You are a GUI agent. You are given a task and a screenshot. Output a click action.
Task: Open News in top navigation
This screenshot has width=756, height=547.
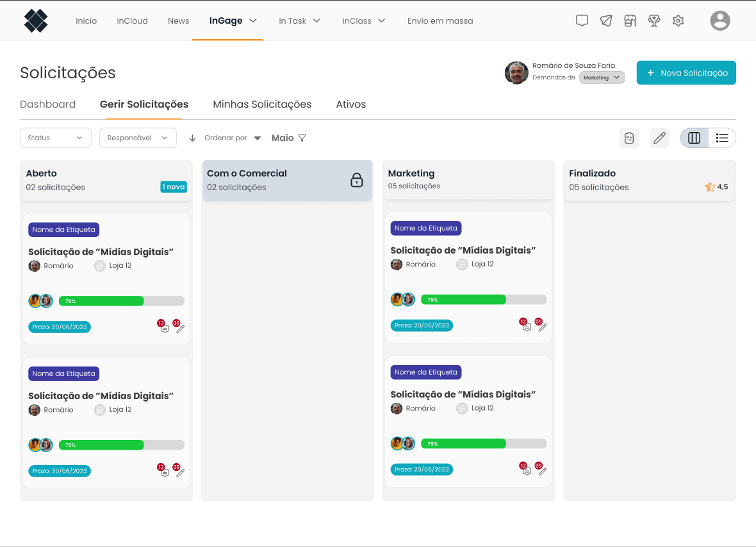pos(178,20)
